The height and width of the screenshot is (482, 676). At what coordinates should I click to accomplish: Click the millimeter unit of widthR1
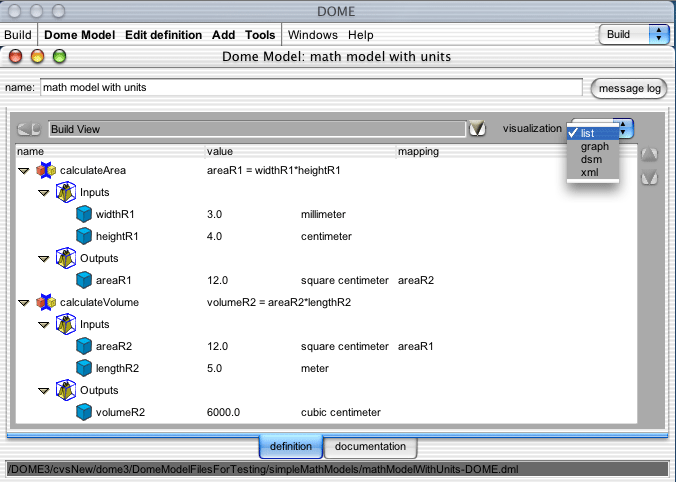[323, 214]
